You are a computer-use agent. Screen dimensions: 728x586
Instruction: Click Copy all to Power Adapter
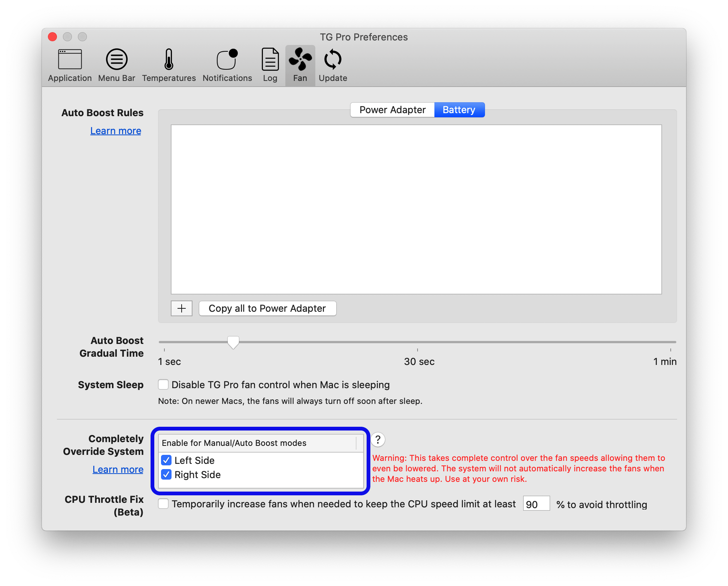click(x=267, y=308)
